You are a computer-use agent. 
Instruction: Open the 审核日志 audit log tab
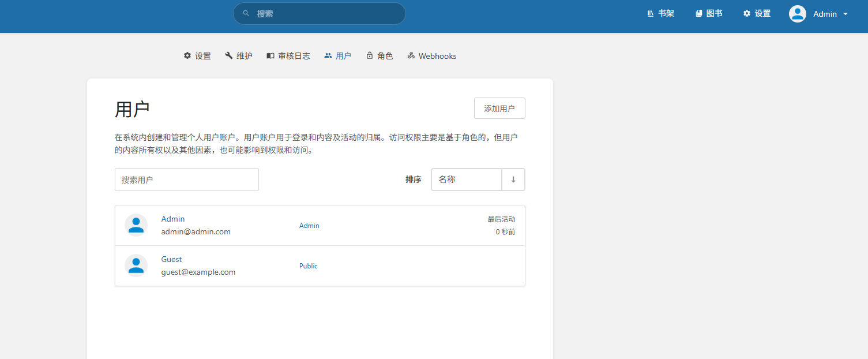288,56
